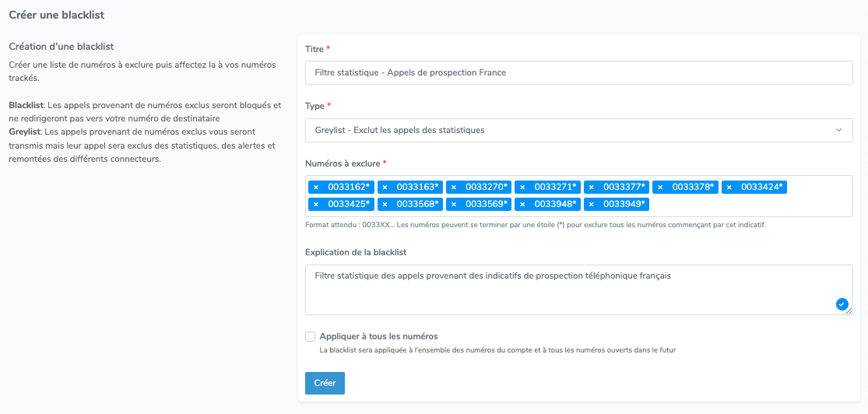Enable Appliquer à tous les numéros checkbox
The width and height of the screenshot is (868, 414).
click(310, 336)
